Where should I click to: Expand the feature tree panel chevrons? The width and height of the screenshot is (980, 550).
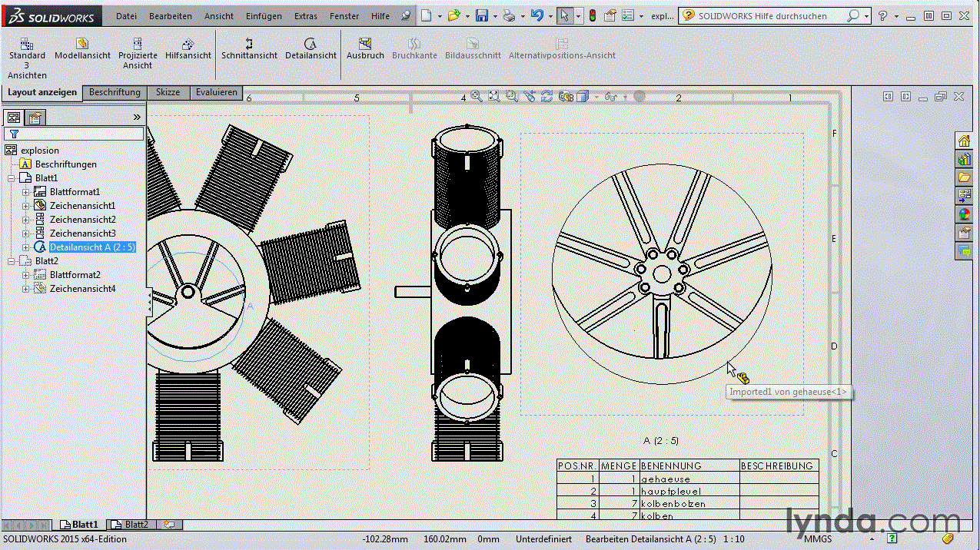coord(137,118)
